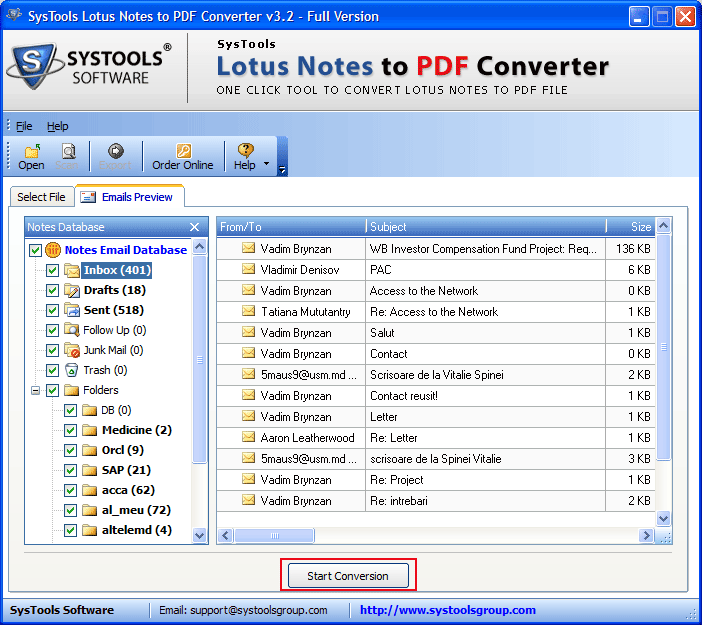Screen dimensions: 702x625
Task: Open the Help menu
Action: (x=58, y=126)
